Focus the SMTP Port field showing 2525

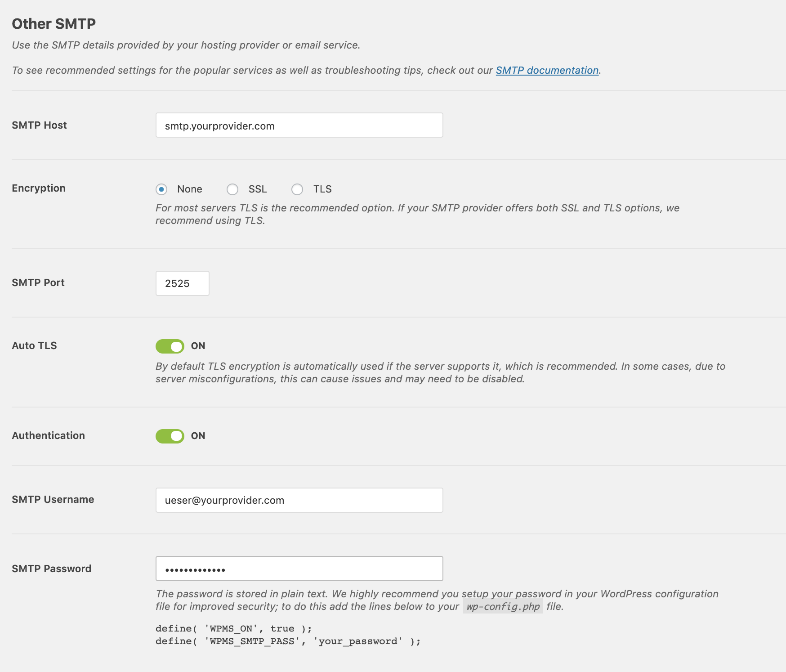tap(182, 283)
